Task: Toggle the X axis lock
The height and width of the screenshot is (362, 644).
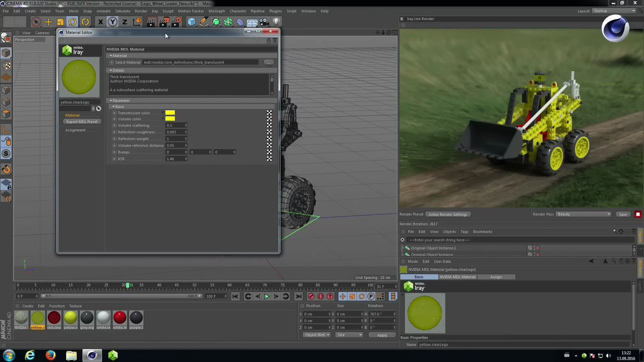Action: [100, 22]
